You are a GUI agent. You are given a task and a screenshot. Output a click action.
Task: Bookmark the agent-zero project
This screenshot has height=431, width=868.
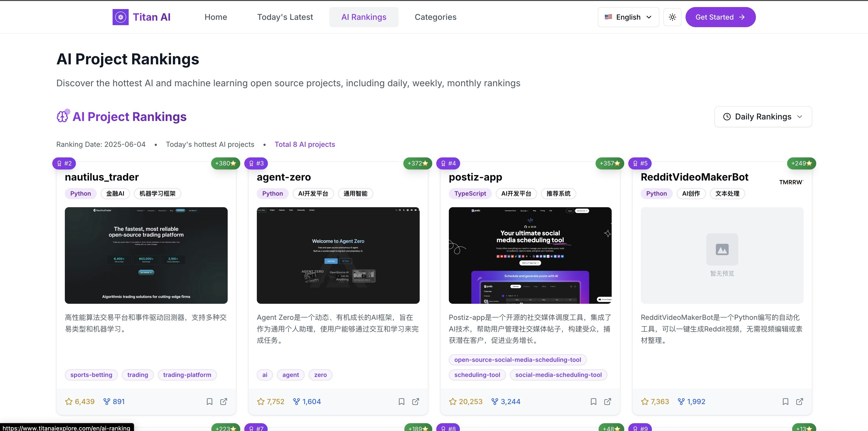click(x=401, y=402)
